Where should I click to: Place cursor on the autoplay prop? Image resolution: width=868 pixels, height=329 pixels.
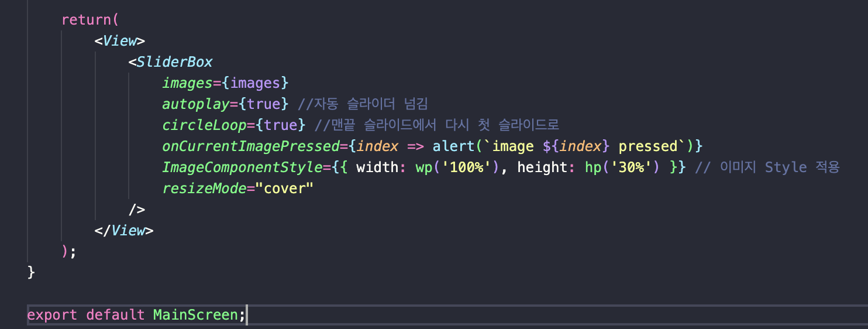(x=195, y=104)
